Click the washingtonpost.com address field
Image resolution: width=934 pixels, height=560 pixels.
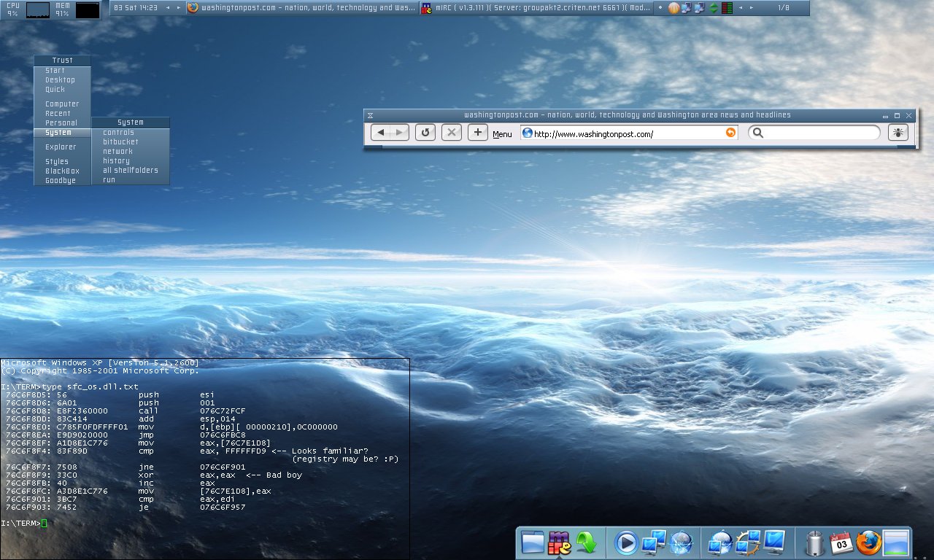pyautogui.click(x=629, y=133)
